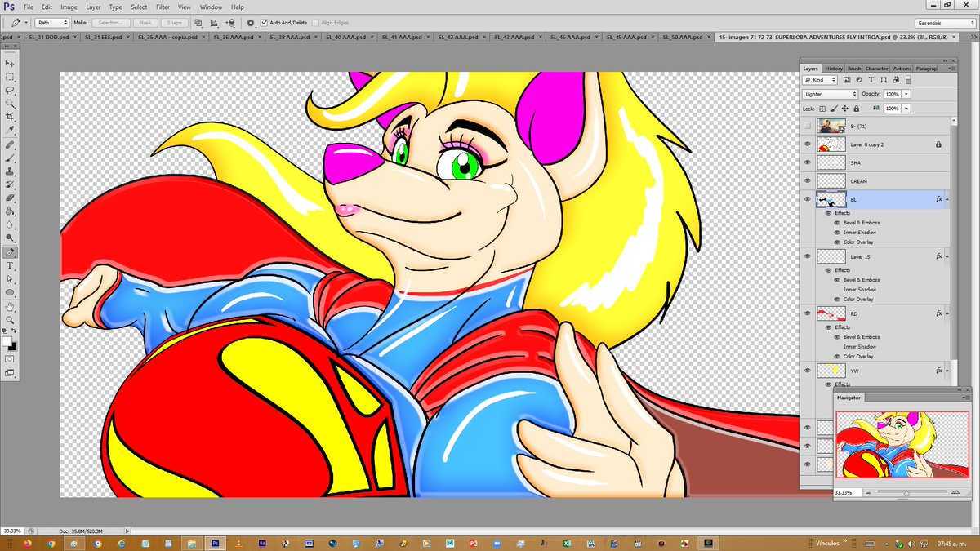Change screen mode from the toolbox
This screenshot has height=551, width=980.
[10, 372]
